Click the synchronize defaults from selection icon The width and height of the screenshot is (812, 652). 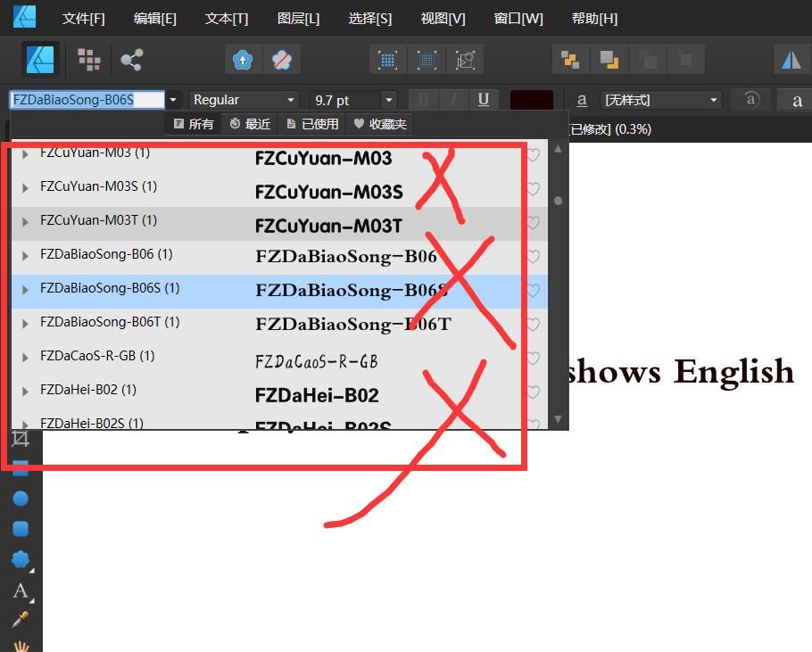point(243,60)
